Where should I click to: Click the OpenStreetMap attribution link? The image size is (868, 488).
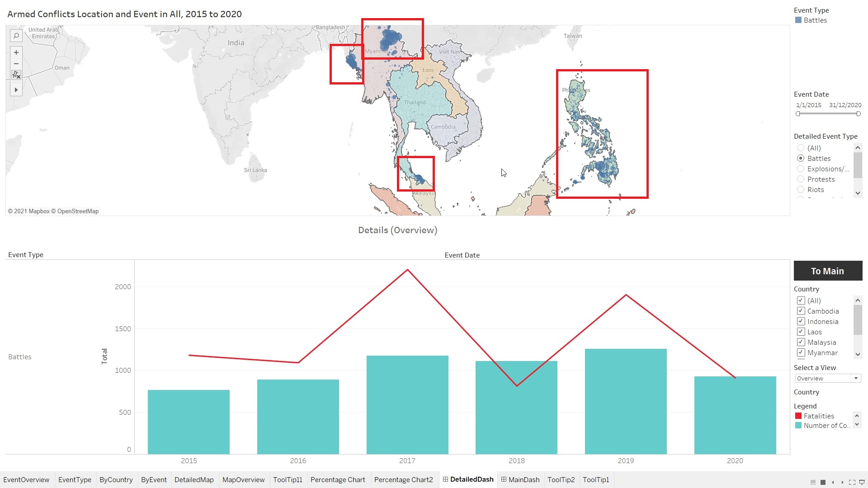coord(78,211)
